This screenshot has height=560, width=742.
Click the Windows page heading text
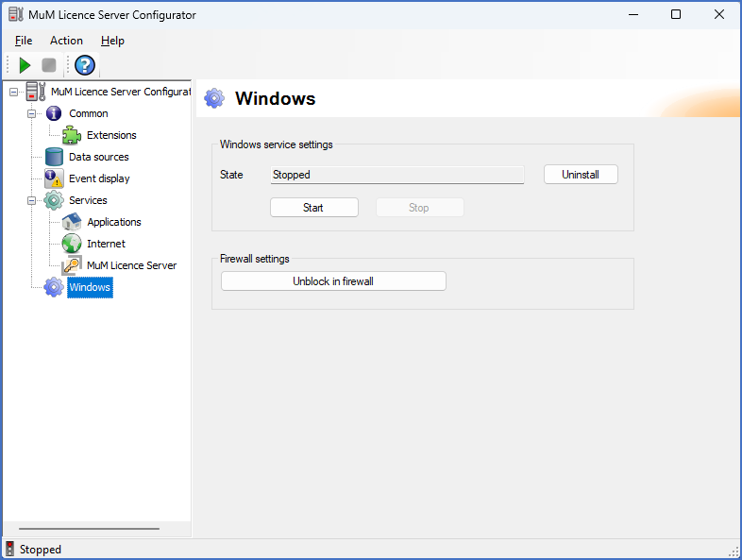click(x=276, y=98)
